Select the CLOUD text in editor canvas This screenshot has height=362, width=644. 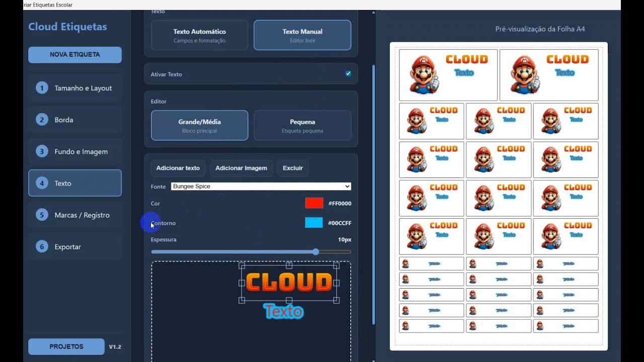coord(289,283)
